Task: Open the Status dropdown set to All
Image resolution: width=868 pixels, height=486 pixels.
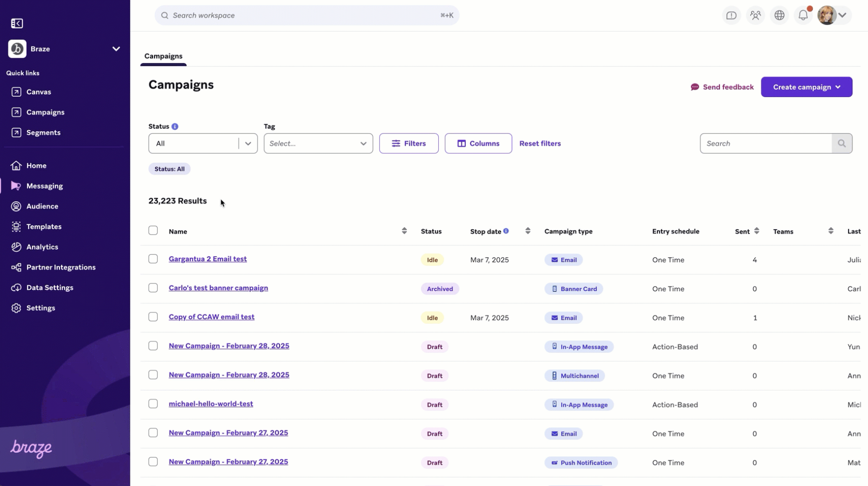Action: pos(203,144)
